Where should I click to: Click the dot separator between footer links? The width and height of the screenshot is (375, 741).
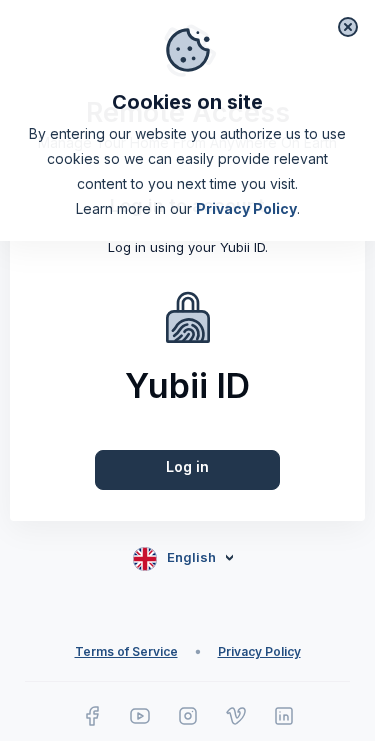[x=198, y=652]
